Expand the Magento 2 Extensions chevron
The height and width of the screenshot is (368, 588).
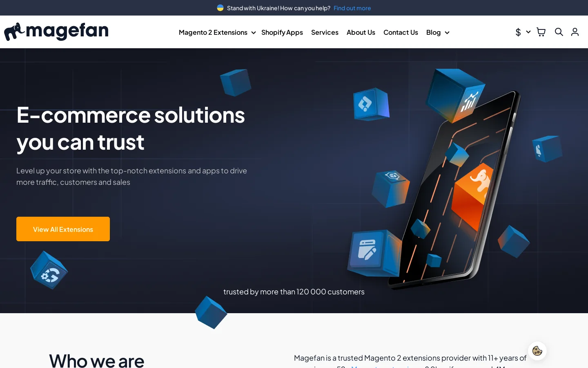(x=254, y=33)
